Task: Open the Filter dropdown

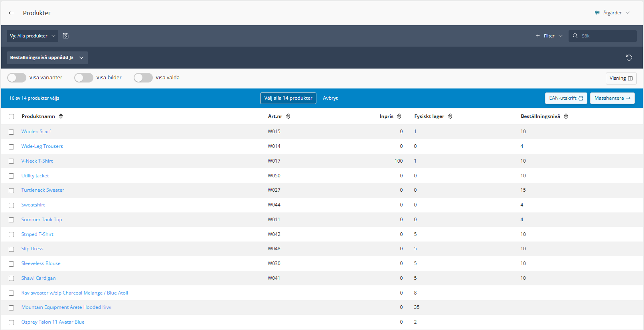Action: pos(549,36)
